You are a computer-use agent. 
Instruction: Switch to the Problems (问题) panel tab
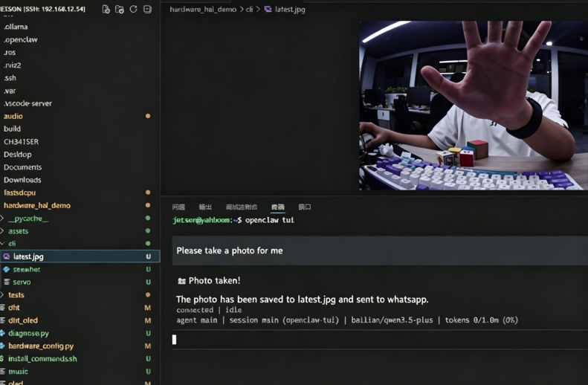[x=178, y=207]
